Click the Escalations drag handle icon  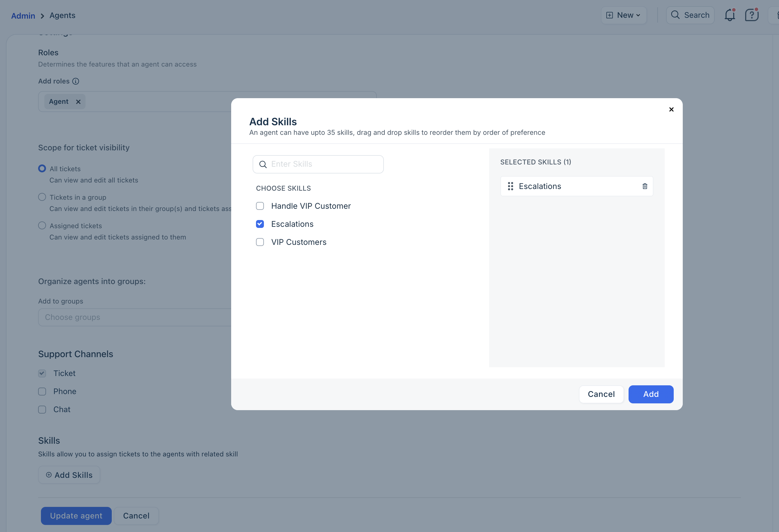pyautogui.click(x=510, y=186)
